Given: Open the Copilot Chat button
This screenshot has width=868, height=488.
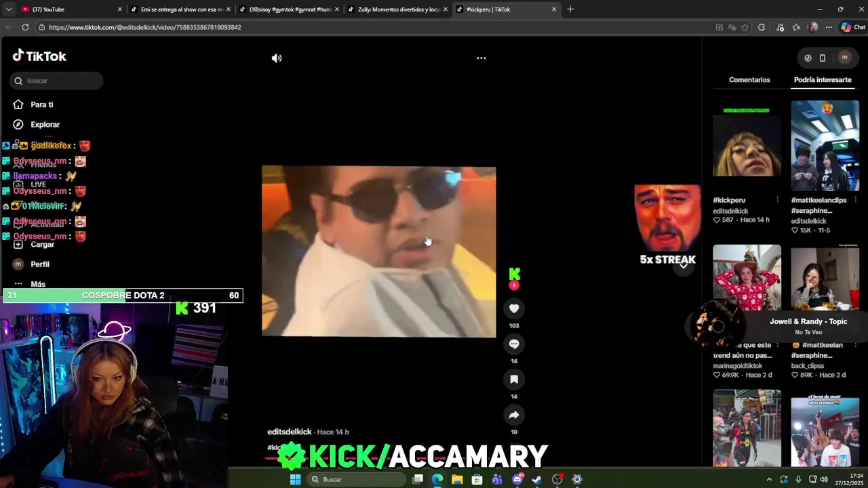Looking at the screenshot, I should point(853,27).
